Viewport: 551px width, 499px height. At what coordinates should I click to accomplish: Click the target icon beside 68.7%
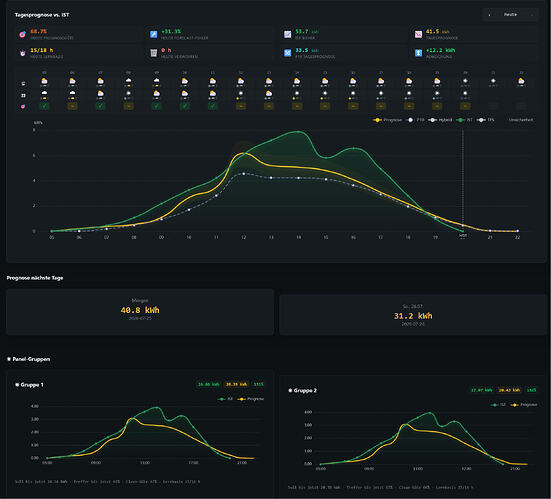pos(22,34)
